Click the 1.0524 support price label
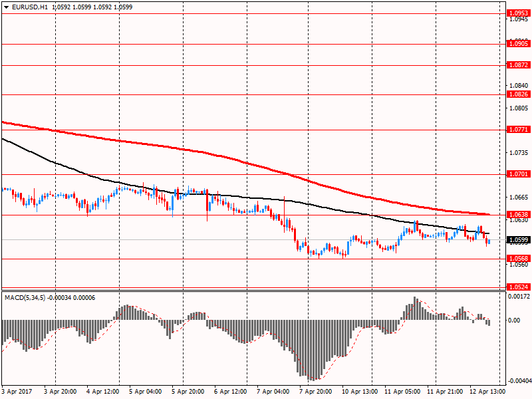 [518, 287]
